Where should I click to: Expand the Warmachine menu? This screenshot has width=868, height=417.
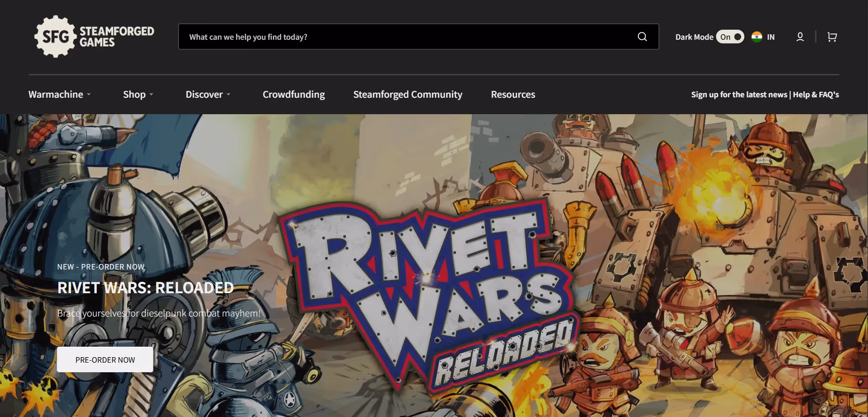(60, 95)
